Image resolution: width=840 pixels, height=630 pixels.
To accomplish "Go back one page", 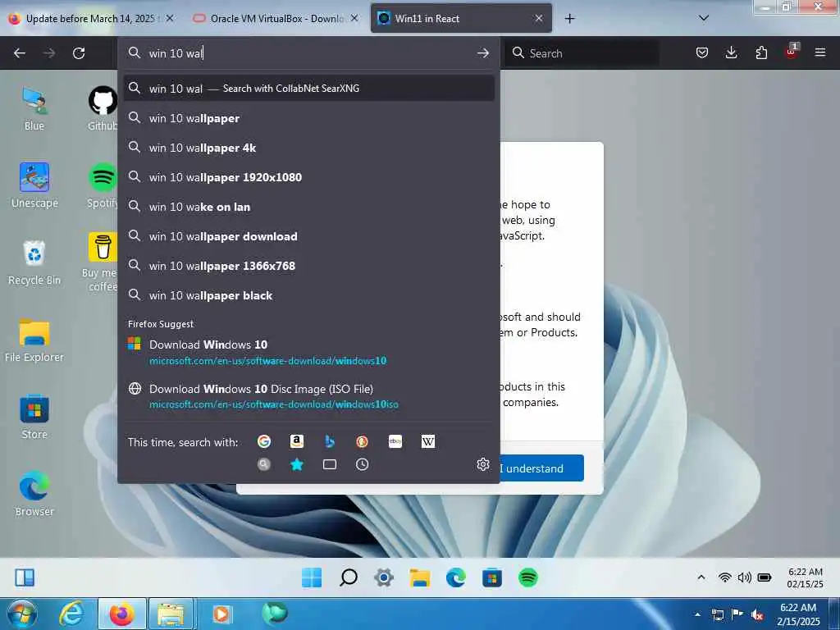I will click(20, 53).
